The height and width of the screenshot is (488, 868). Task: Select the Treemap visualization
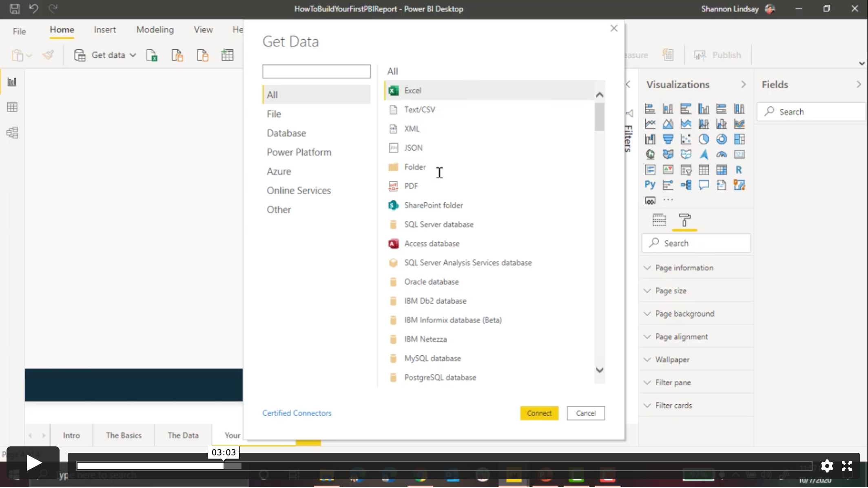(739, 139)
